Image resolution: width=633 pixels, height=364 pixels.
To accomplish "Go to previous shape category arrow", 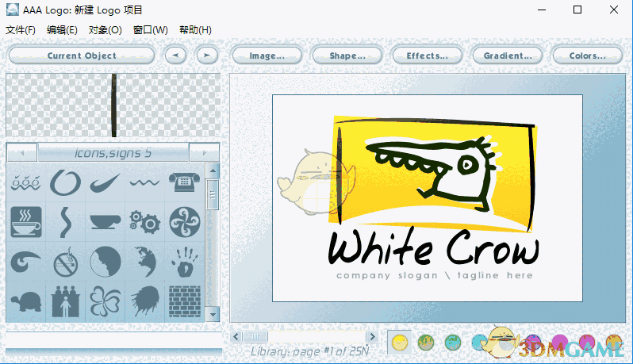I will point(22,153).
